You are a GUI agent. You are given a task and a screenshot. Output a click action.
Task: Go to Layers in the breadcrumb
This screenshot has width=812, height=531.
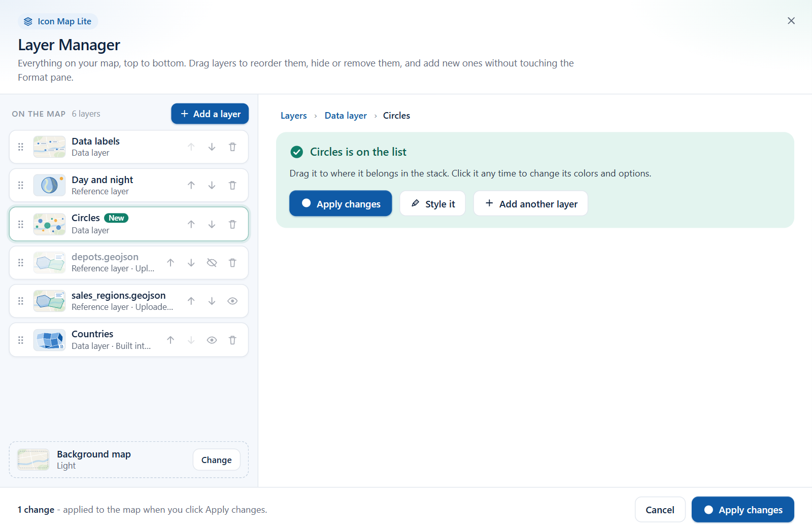point(294,116)
